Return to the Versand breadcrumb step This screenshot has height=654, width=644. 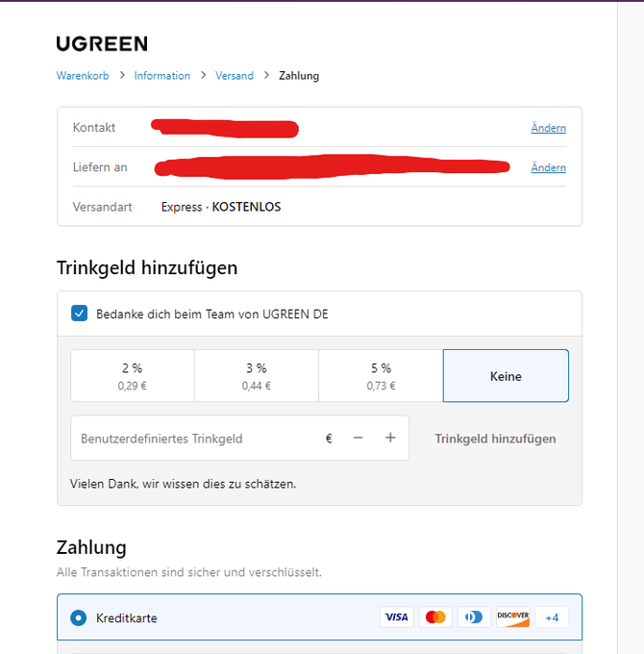coord(235,76)
